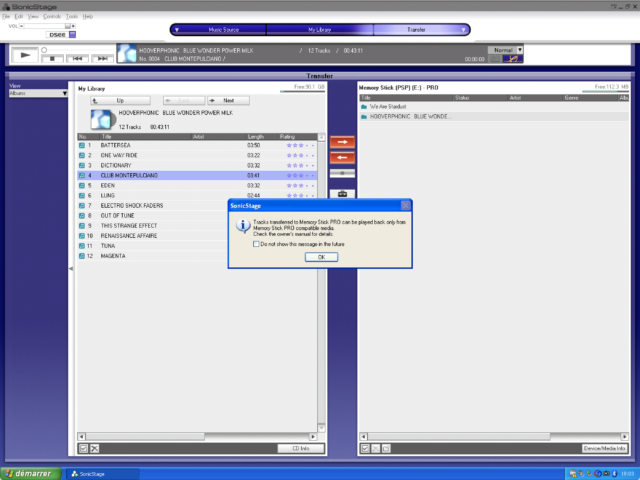This screenshot has height=480, width=640.
Task: Click the Up button in My Library
Action: [x=120, y=100]
